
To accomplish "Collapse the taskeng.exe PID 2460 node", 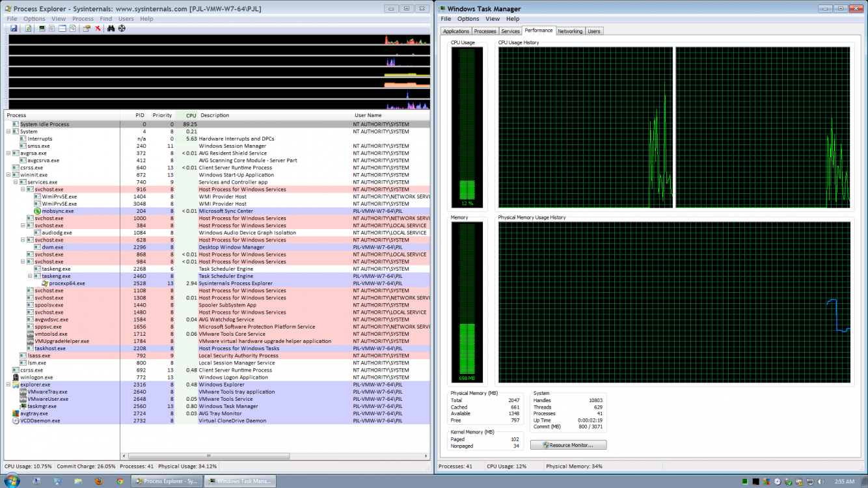I will (x=30, y=276).
